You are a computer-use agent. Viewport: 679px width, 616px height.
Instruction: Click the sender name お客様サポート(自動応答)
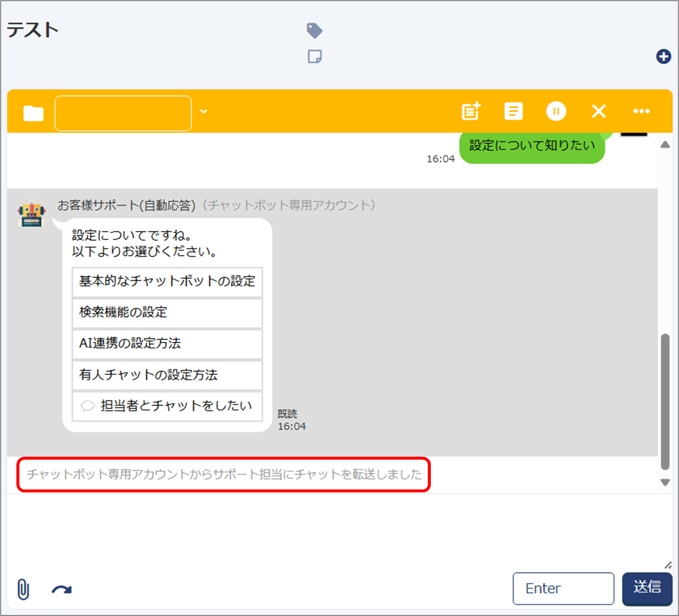[x=127, y=205]
